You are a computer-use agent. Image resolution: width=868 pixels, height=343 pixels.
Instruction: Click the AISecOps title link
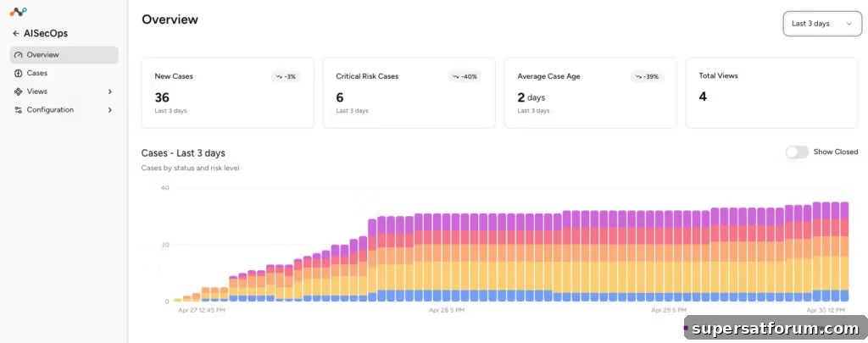46,34
